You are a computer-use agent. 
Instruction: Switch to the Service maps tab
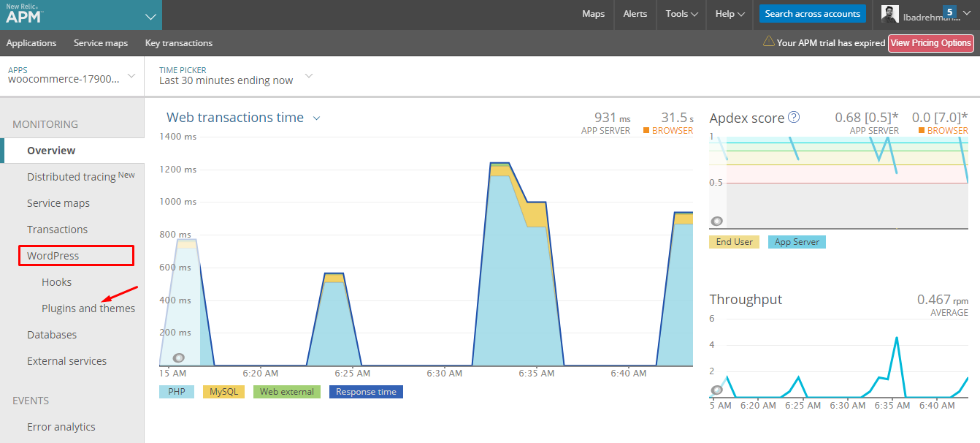point(101,42)
